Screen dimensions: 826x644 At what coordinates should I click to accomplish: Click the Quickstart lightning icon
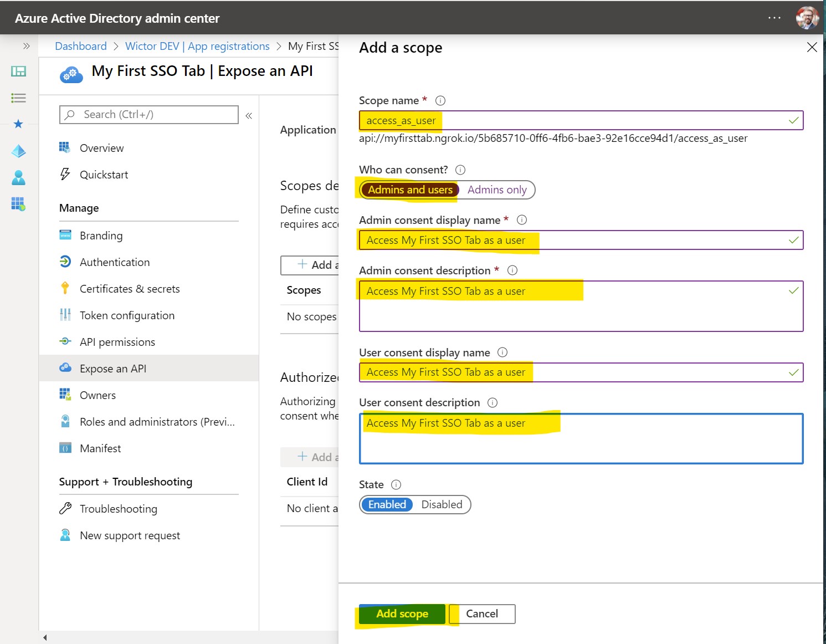[65, 174]
